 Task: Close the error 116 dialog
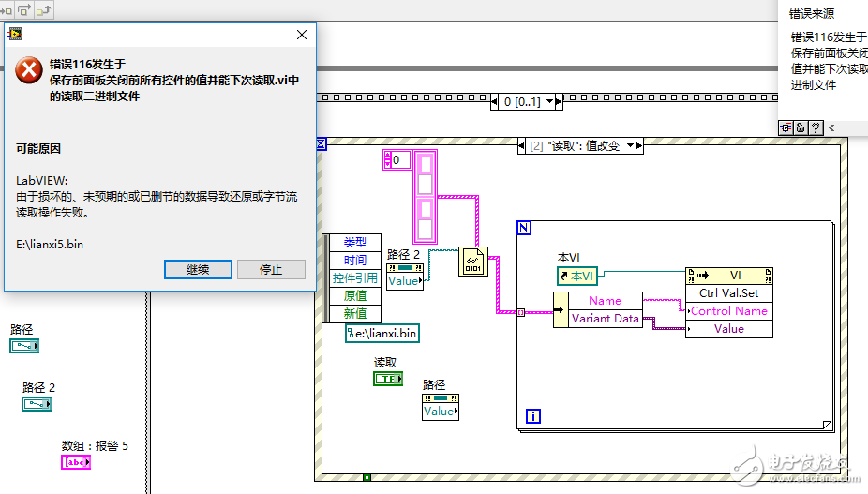302,35
